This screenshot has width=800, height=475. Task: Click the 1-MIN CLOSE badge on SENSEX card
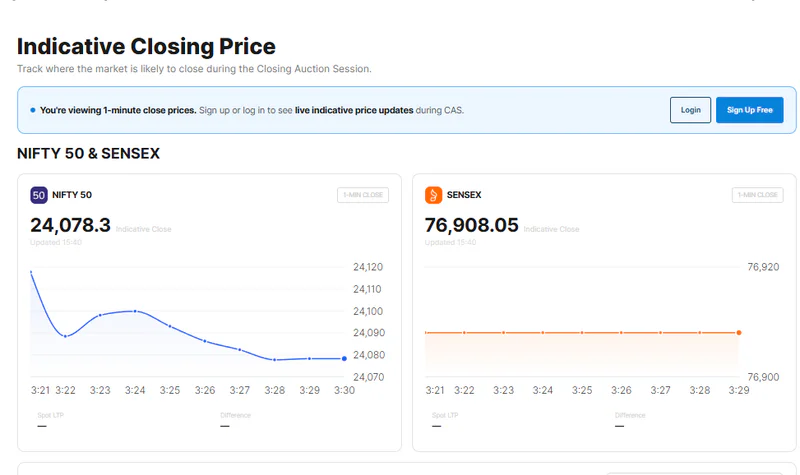(758, 195)
